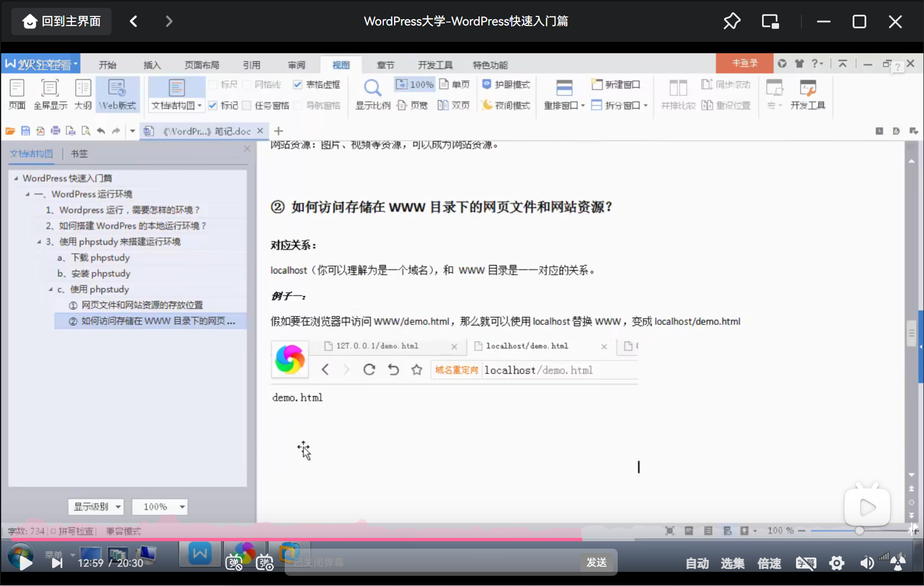Image resolution: width=924 pixels, height=586 pixels.
Task: Select 双页 two page view
Action: tap(454, 105)
